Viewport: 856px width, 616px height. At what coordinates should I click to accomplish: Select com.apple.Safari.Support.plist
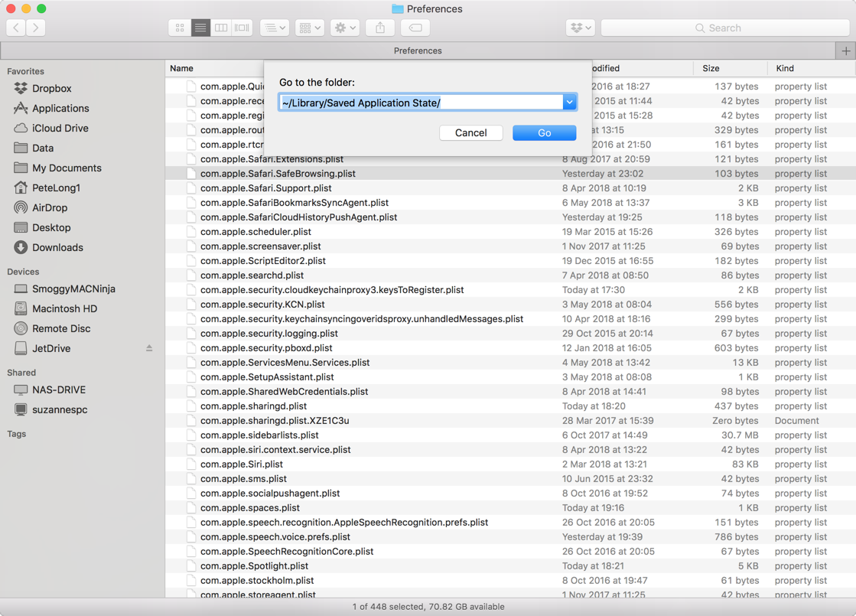[510, 187]
